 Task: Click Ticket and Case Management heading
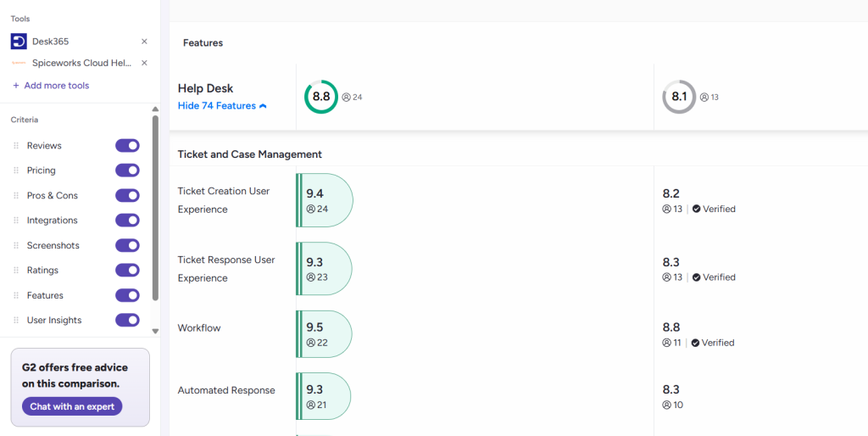pos(250,154)
